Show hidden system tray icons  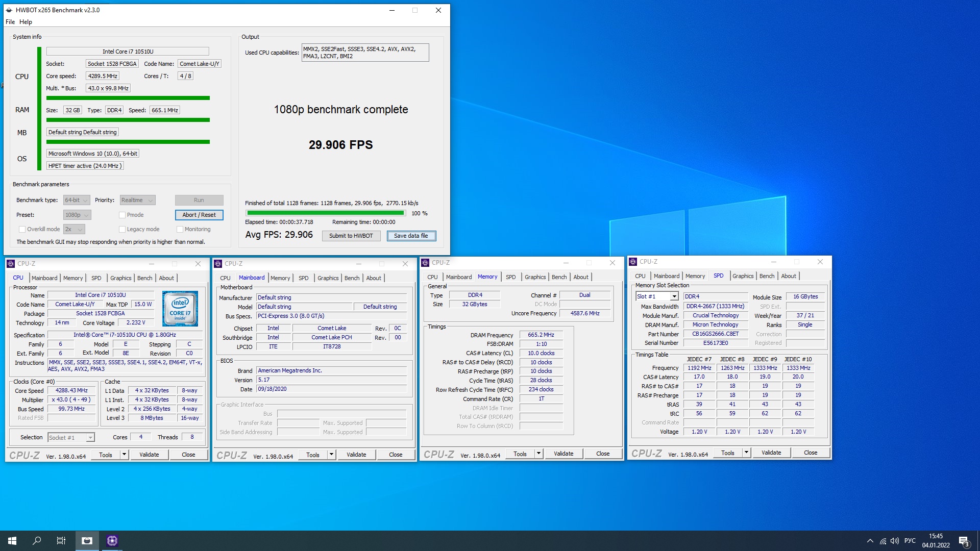click(870, 541)
